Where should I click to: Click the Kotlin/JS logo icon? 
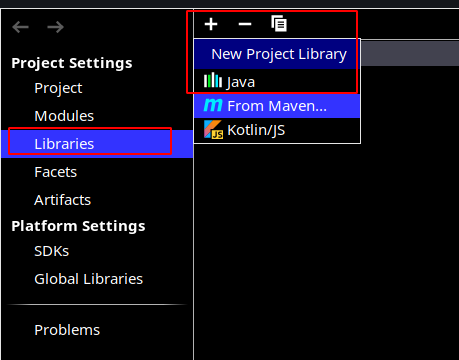coord(213,130)
